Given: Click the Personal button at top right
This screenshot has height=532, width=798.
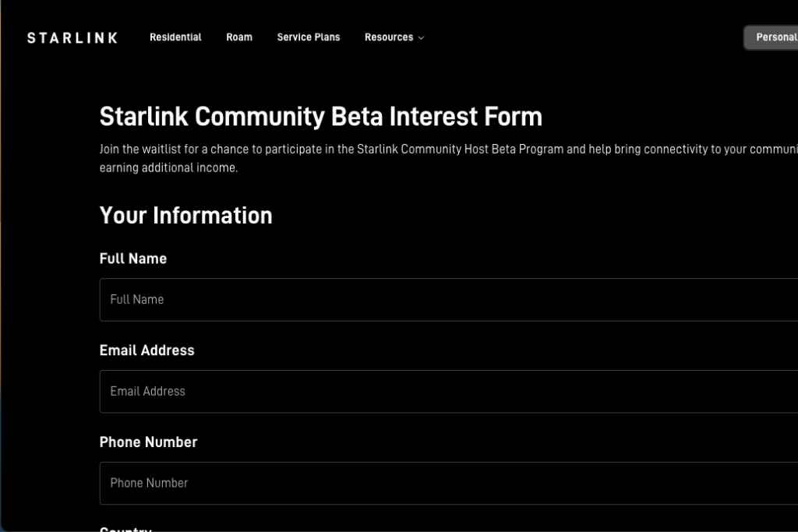Looking at the screenshot, I should point(771,37).
